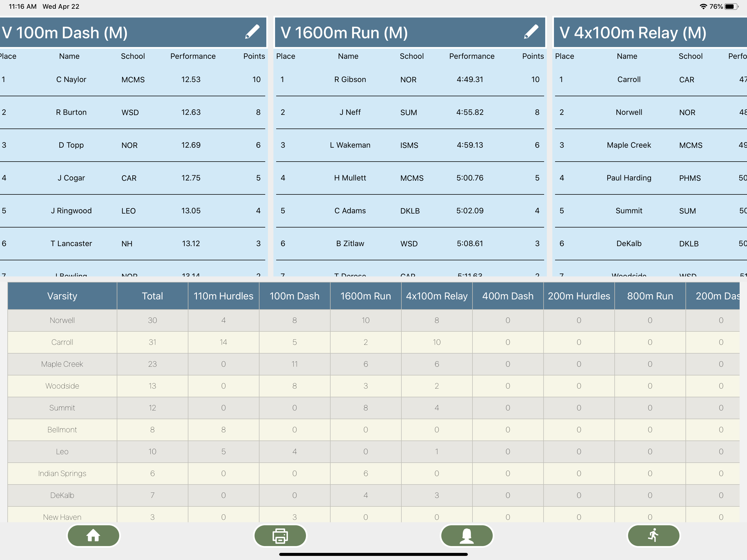747x560 pixels.
Task: Select the 1600m Run column header
Action: coord(366,296)
